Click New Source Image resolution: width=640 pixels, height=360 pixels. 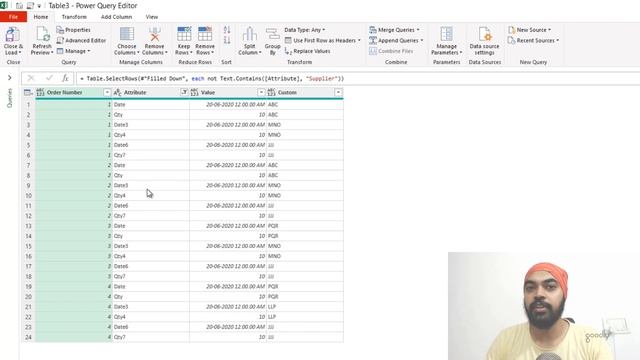point(529,30)
